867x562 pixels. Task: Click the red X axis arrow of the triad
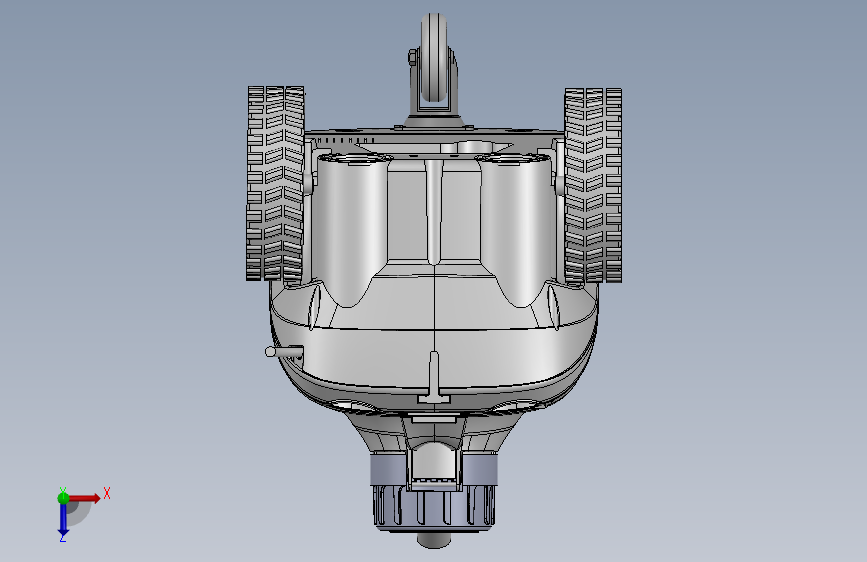(x=84, y=498)
